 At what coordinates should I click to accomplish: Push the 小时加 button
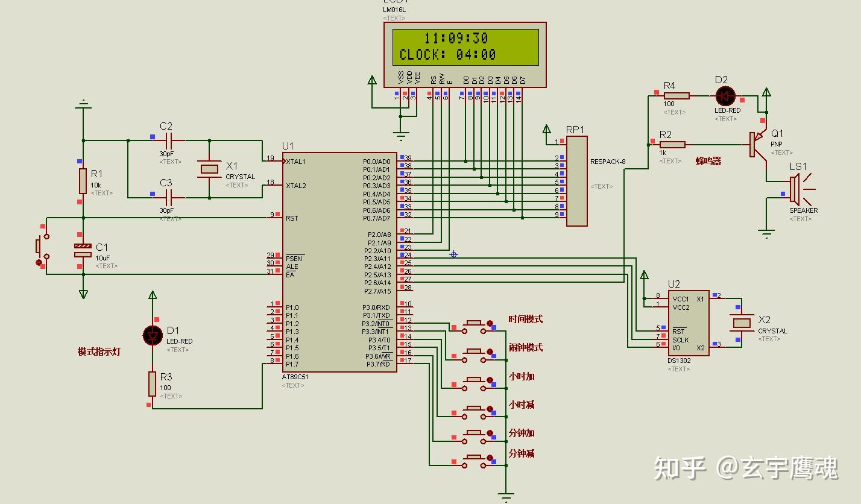point(475,383)
